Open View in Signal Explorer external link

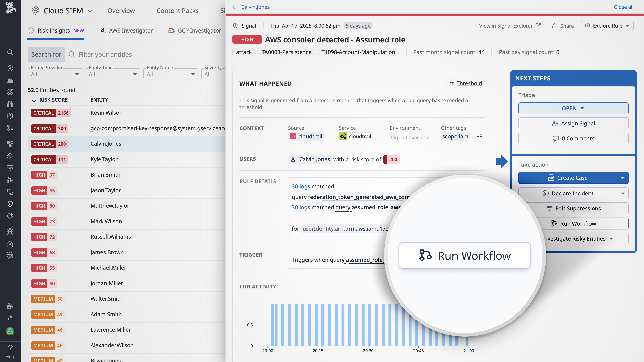pyautogui.click(x=510, y=26)
